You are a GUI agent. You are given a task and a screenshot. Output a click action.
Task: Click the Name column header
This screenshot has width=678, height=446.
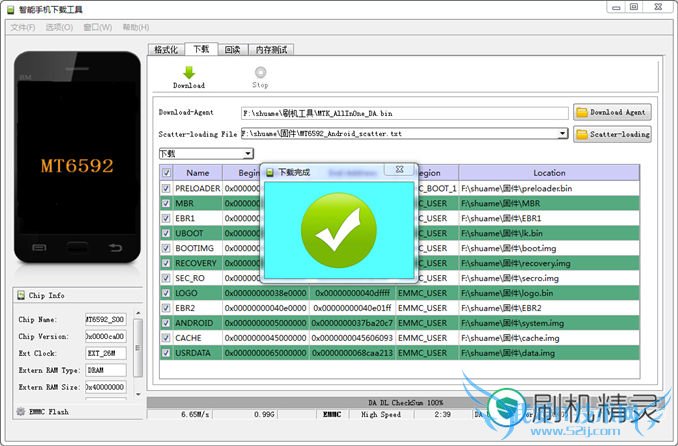[198, 173]
